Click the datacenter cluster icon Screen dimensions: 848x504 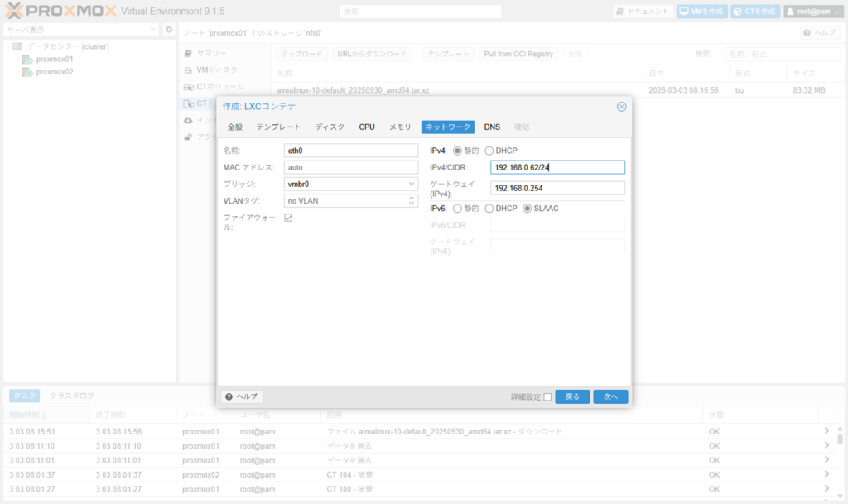click(x=17, y=47)
